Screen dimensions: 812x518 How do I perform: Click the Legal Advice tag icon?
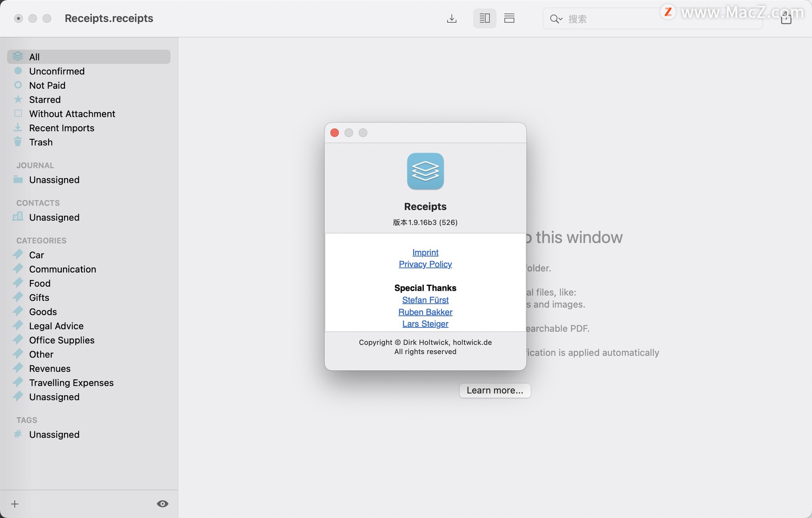(18, 326)
